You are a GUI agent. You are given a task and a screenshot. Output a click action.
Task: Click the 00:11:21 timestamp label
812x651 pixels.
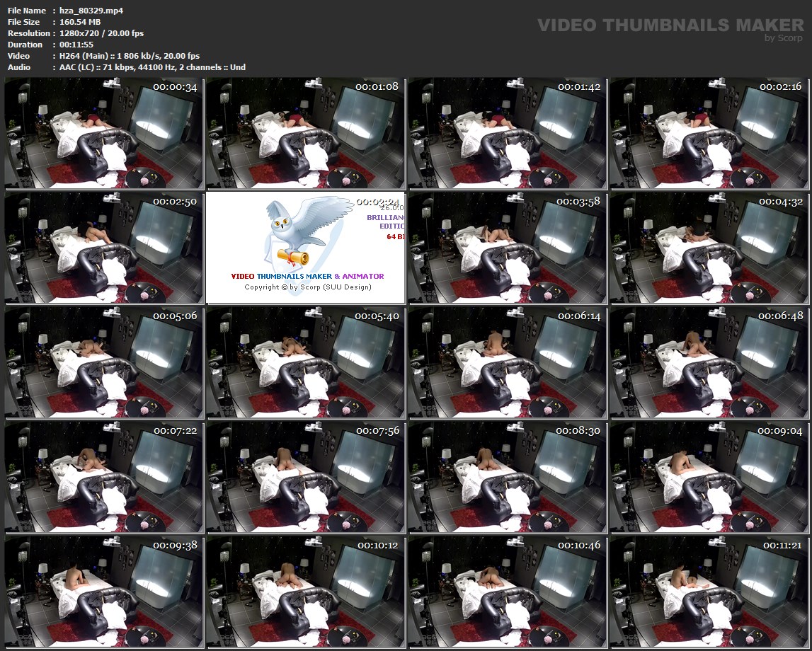click(782, 546)
